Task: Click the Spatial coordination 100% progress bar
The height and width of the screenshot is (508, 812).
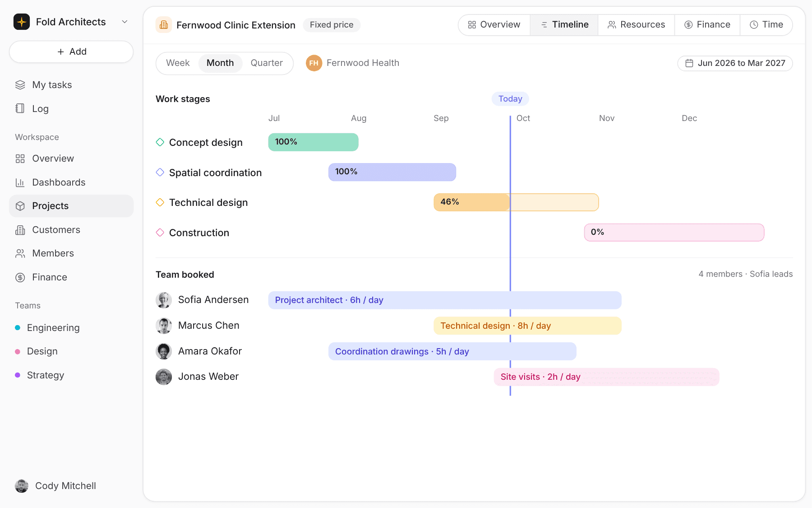Action: pos(392,172)
